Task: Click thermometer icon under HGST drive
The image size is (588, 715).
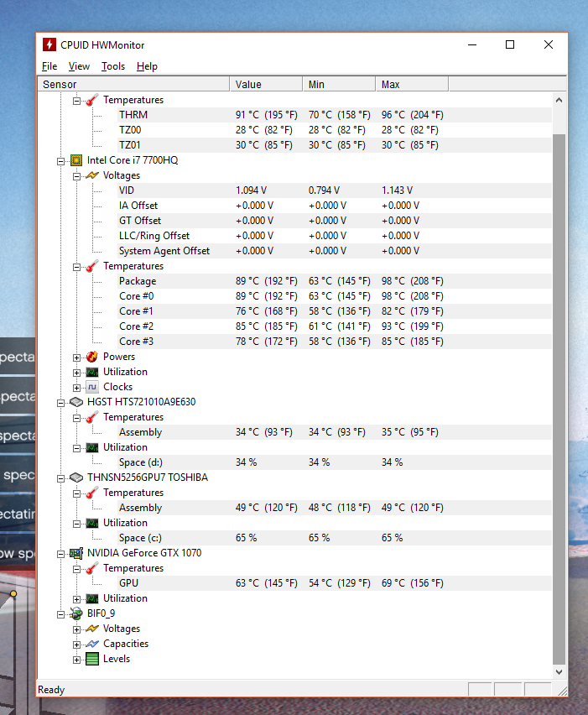Action: [x=92, y=417]
